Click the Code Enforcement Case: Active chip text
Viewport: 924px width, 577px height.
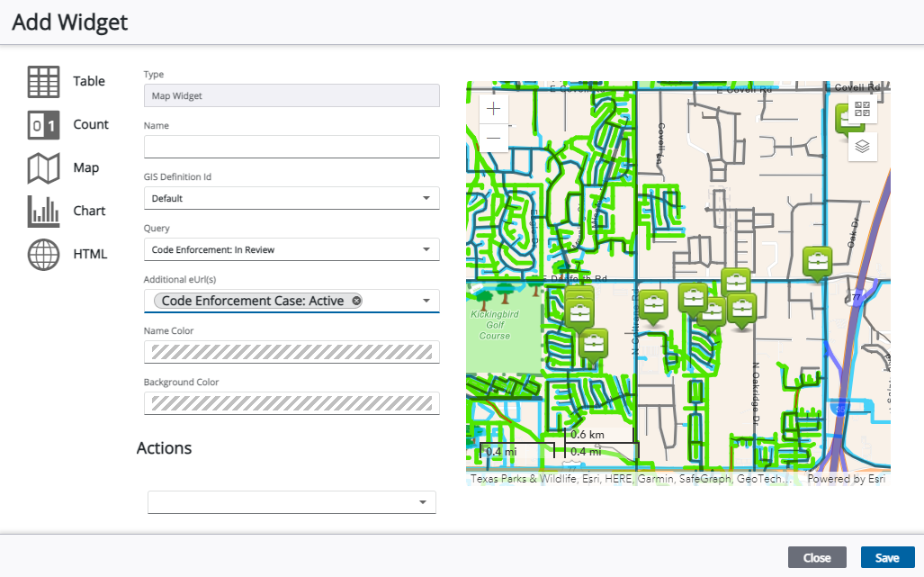(x=252, y=301)
